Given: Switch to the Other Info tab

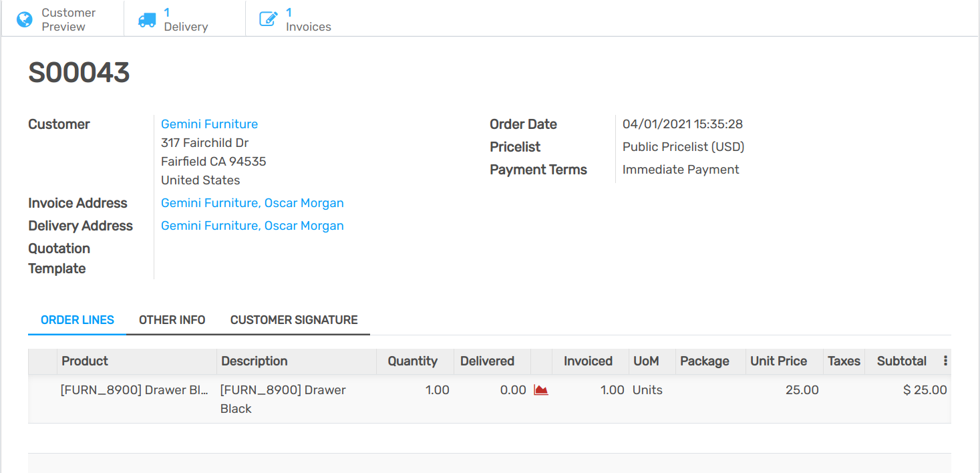Looking at the screenshot, I should point(172,320).
